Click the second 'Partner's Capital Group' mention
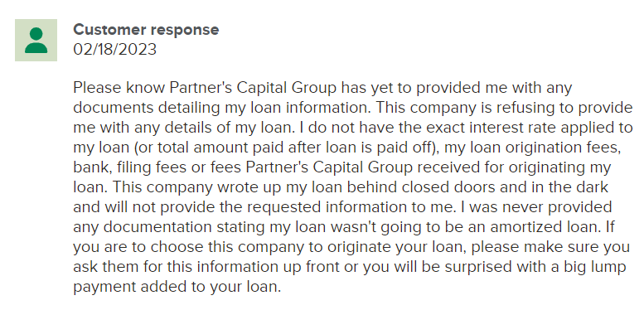The height and width of the screenshot is (310, 644). coord(329,167)
